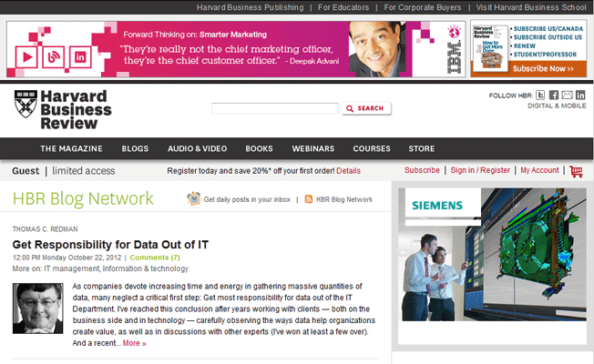Click the Subscribe Now button
The width and height of the screenshot is (594, 364).
(x=543, y=69)
